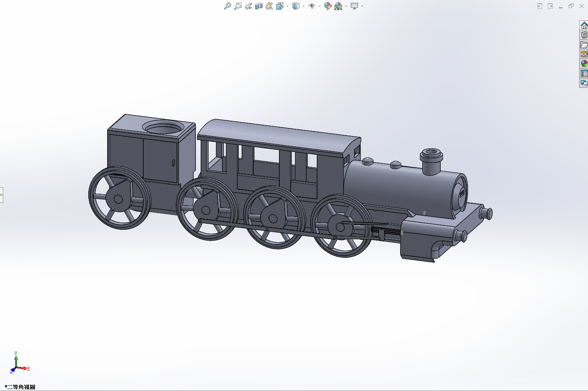The width and height of the screenshot is (588, 391).
Task: Expand the Apply Scene dropdown arrow
Action: pyautogui.click(x=346, y=6)
